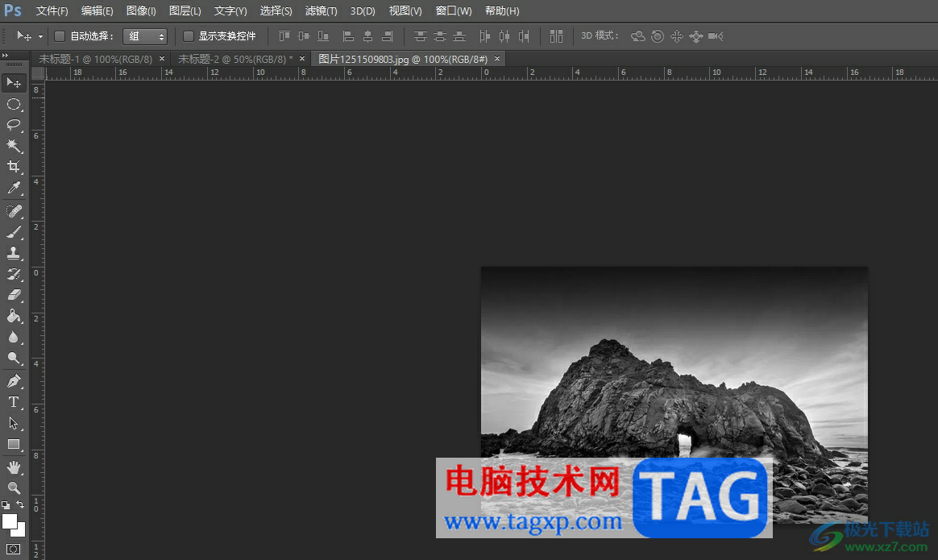
Task: Open the 组 auto-select target dropdown
Action: [x=145, y=36]
